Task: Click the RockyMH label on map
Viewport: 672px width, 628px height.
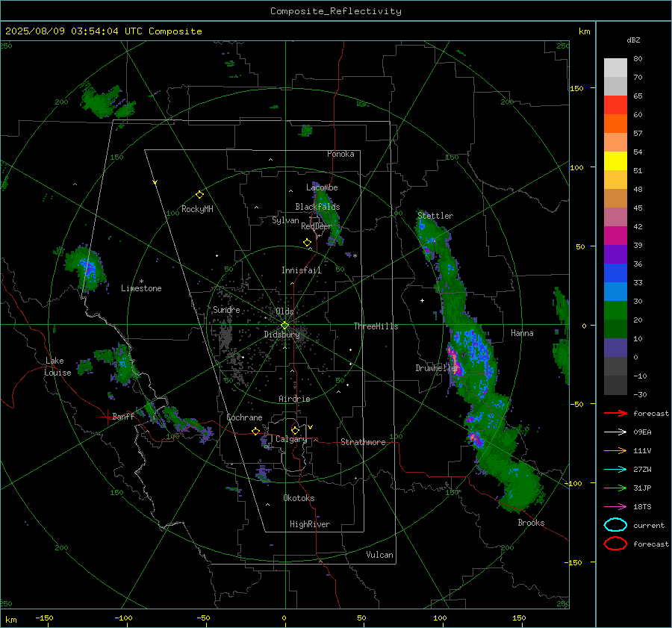Action: click(197, 209)
